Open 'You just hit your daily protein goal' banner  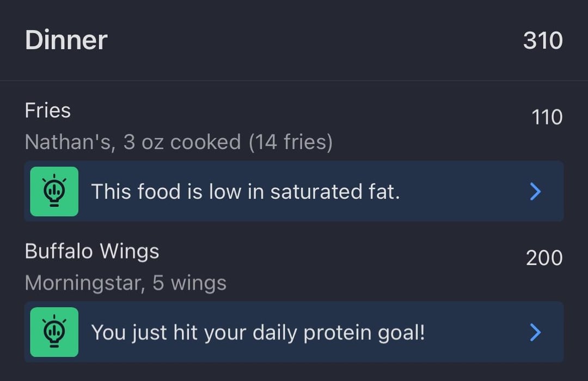click(294, 332)
